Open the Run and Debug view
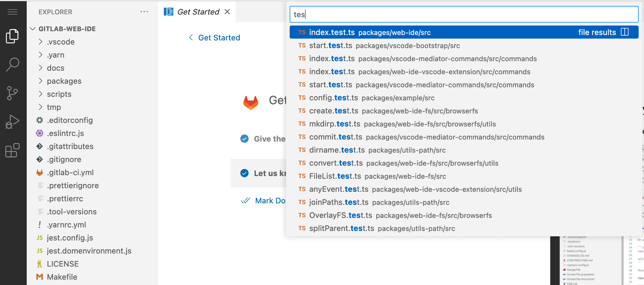This screenshot has height=285, width=644. (x=12, y=121)
